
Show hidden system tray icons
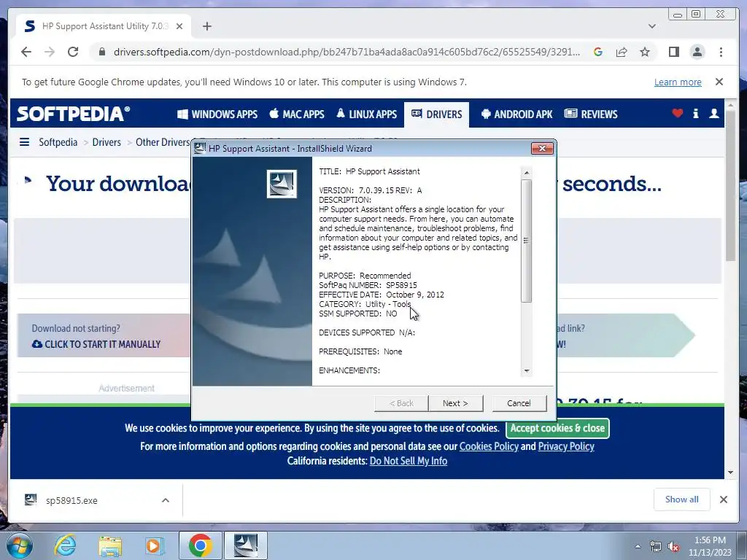point(638,546)
